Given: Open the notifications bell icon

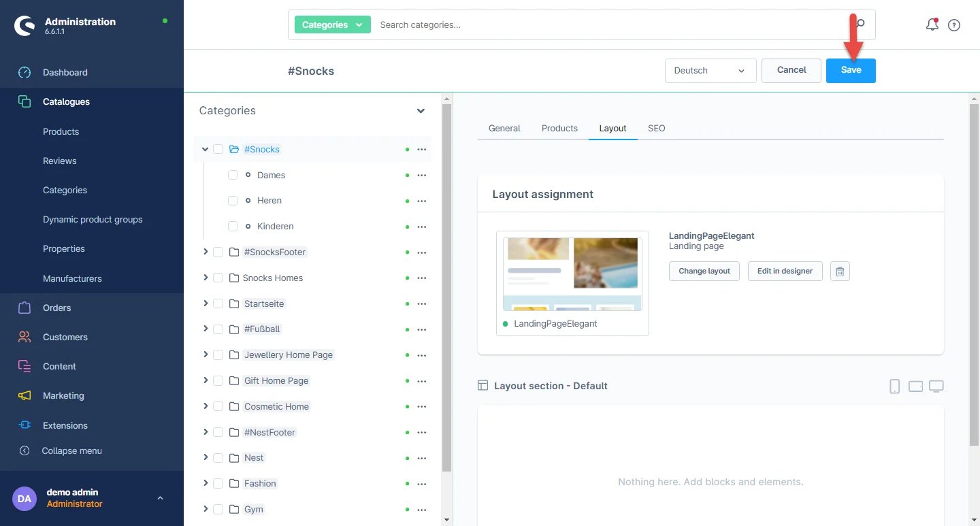Looking at the screenshot, I should tap(932, 25).
